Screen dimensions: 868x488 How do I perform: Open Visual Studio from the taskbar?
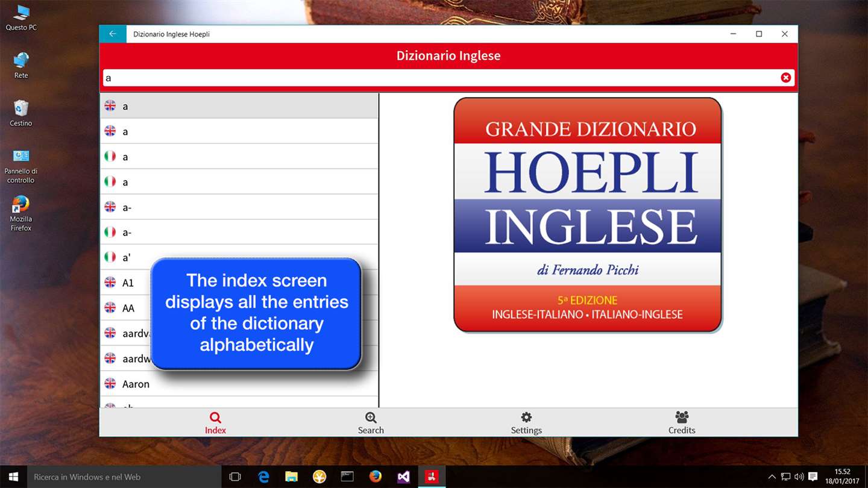click(x=403, y=477)
